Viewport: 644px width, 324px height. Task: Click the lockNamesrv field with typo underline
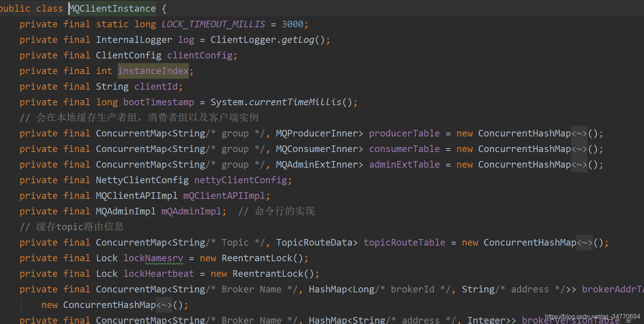click(153, 258)
